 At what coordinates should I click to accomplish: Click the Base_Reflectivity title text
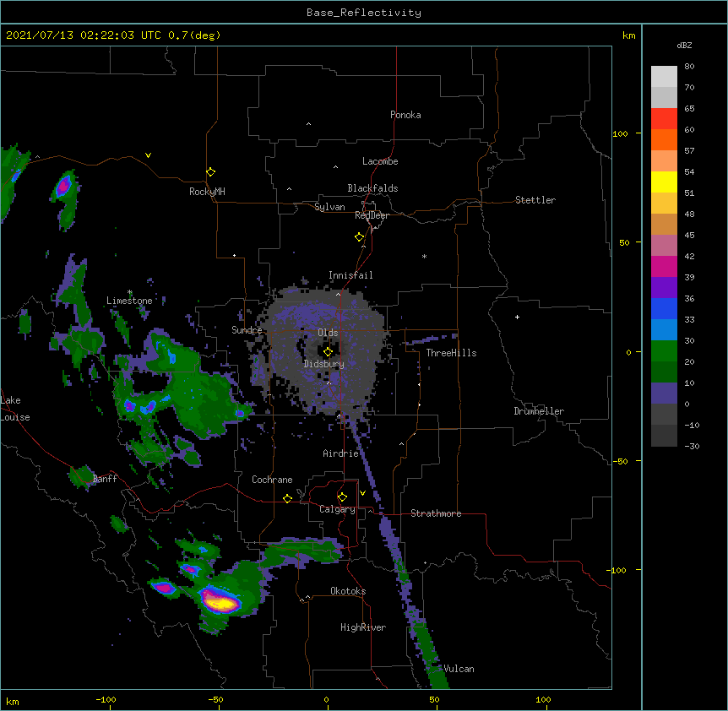point(363,13)
